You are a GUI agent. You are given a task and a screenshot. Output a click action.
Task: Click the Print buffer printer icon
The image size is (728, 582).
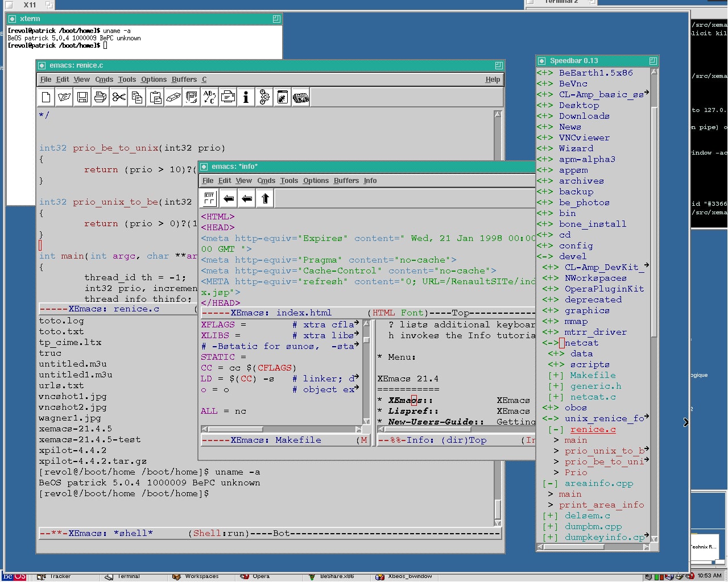[101, 97]
